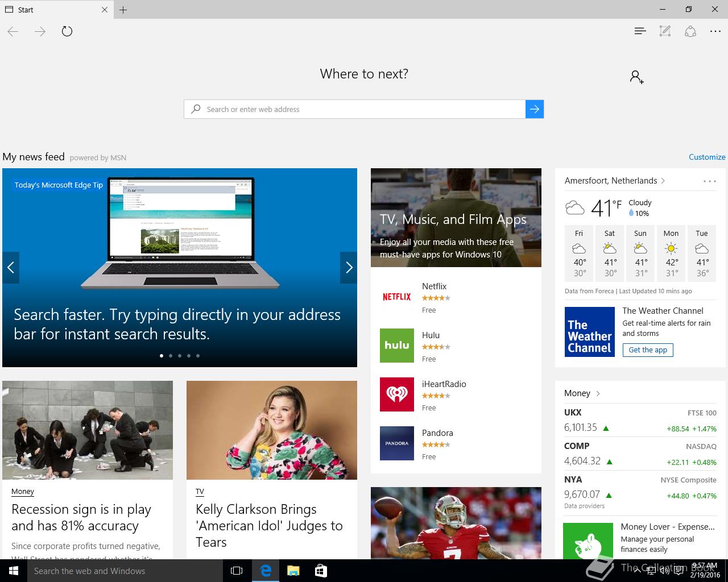Select the Mon sunny forecast column

point(671,253)
